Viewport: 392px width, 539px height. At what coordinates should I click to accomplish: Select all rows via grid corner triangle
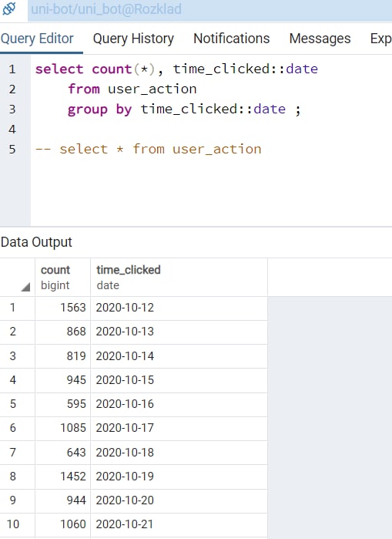pos(25,287)
